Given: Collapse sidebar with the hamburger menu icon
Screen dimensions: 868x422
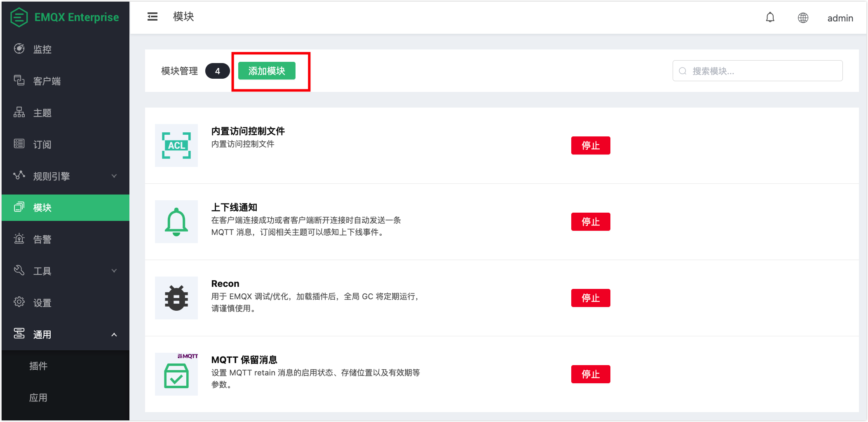Looking at the screenshot, I should click(x=152, y=16).
